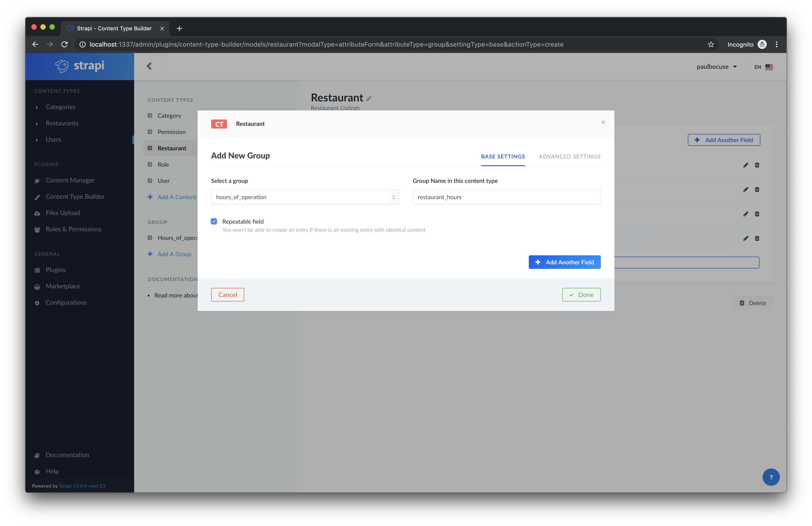Expand the Categories content type item

(x=60, y=107)
